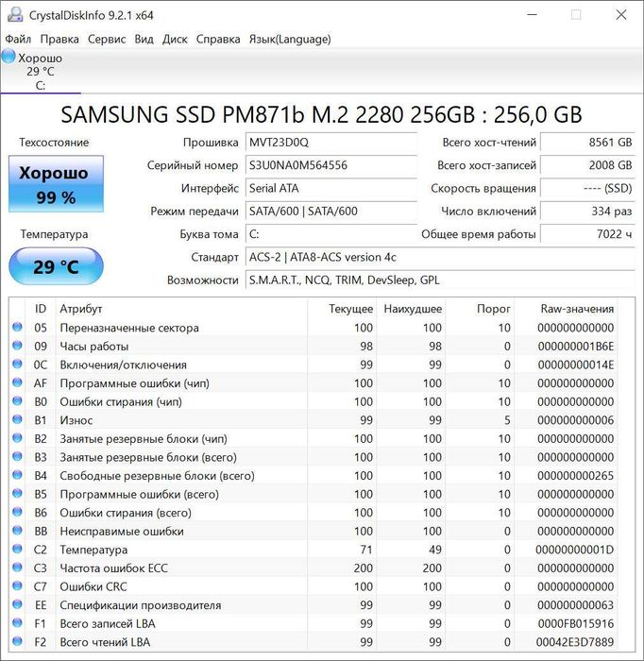Select the Ошибки CRC row
Screen dimensions: 644x661
pos(314,586)
